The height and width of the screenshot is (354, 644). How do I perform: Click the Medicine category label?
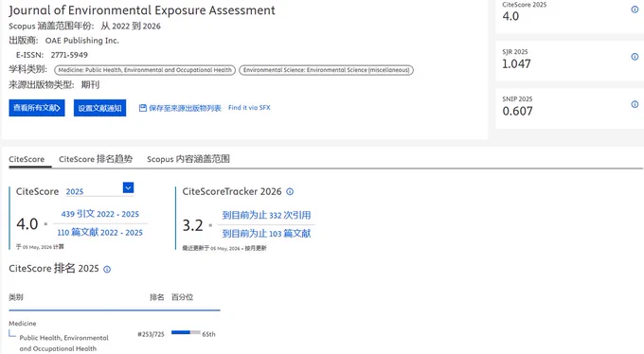[23, 324]
